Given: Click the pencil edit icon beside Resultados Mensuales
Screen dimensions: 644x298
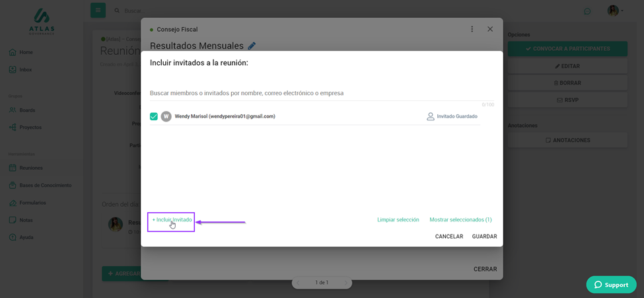Looking at the screenshot, I should coord(252,46).
